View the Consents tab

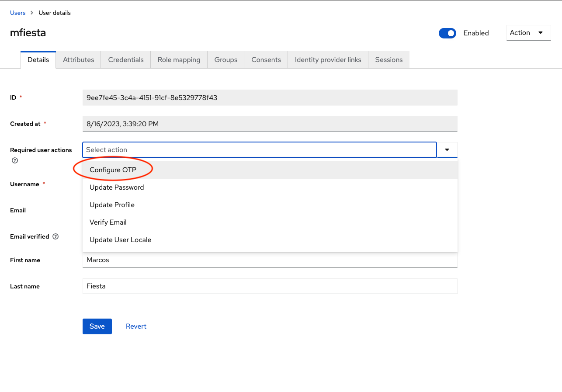[266, 60]
